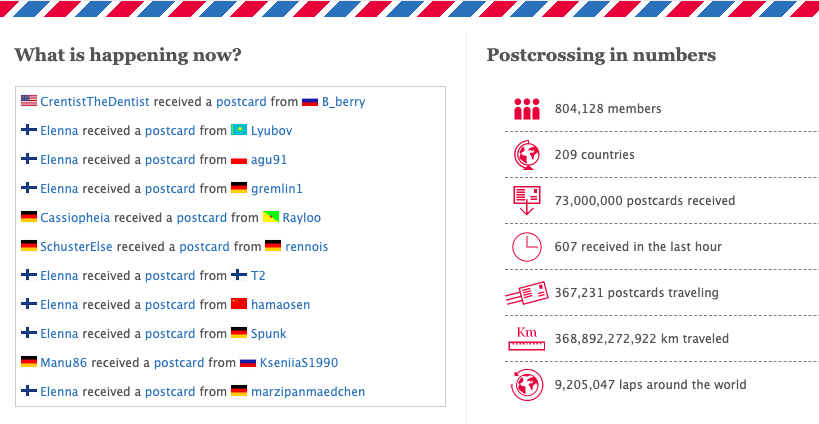This screenshot has width=819, height=424.
Task: Click the traveling postcards icon
Action: 526,293
